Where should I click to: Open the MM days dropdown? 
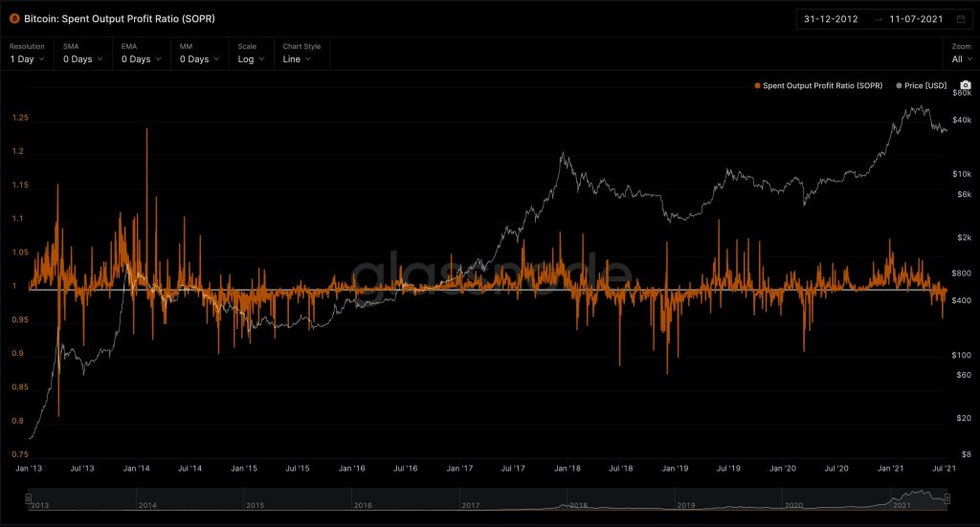(198, 59)
